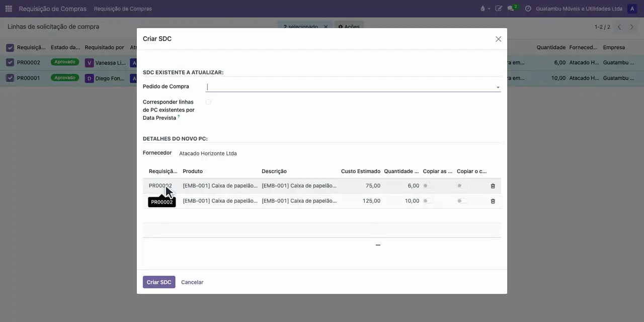Image resolution: width=644 pixels, height=322 pixels.
Task: Open the user avatar A menu
Action: point(632,9)
